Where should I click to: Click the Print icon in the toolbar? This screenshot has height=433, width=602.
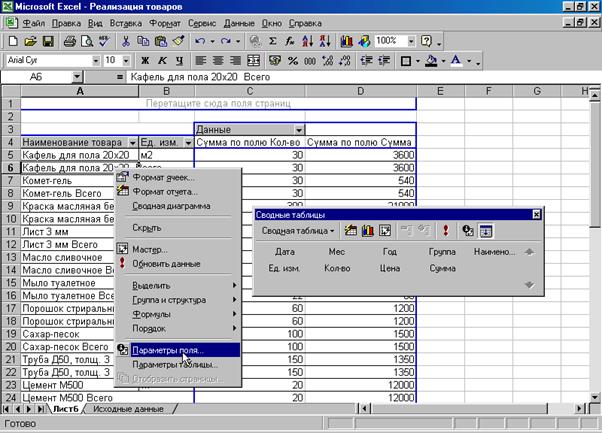[x=71, y=41]
